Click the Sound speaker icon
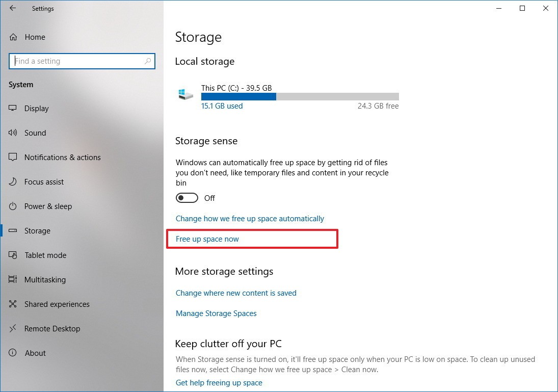The height and width of the screenshot is (392, 558). pos(13,133)
